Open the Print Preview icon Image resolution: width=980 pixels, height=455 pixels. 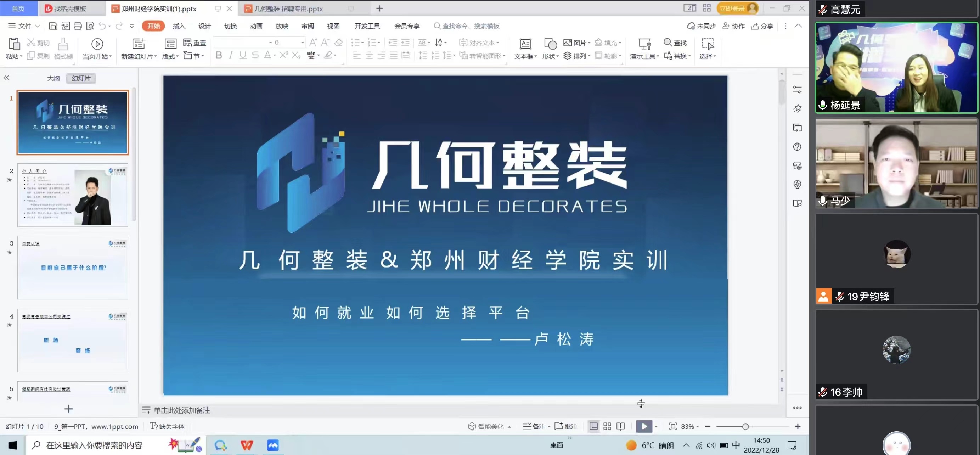click(90, 26)
